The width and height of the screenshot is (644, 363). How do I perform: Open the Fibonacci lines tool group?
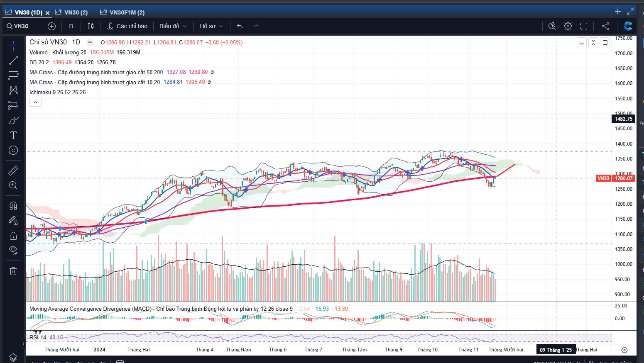[13, 76]
